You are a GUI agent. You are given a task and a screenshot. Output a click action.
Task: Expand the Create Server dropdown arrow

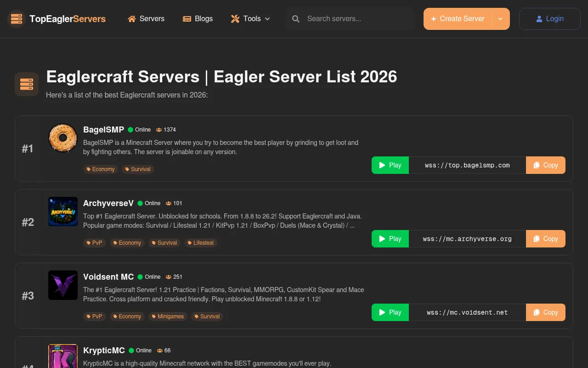click(x=501, y=19)
